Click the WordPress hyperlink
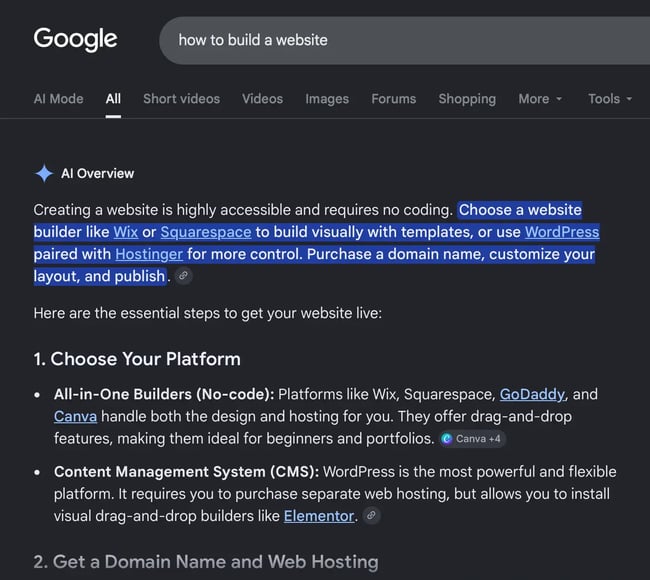650x580 pixels. tap(562, 232)
